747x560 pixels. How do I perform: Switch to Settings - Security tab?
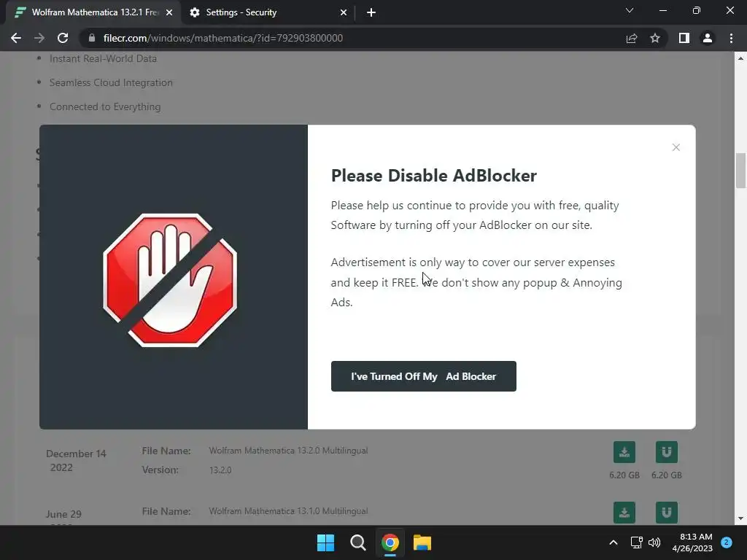pyautogui.click(x=268, y=12)
